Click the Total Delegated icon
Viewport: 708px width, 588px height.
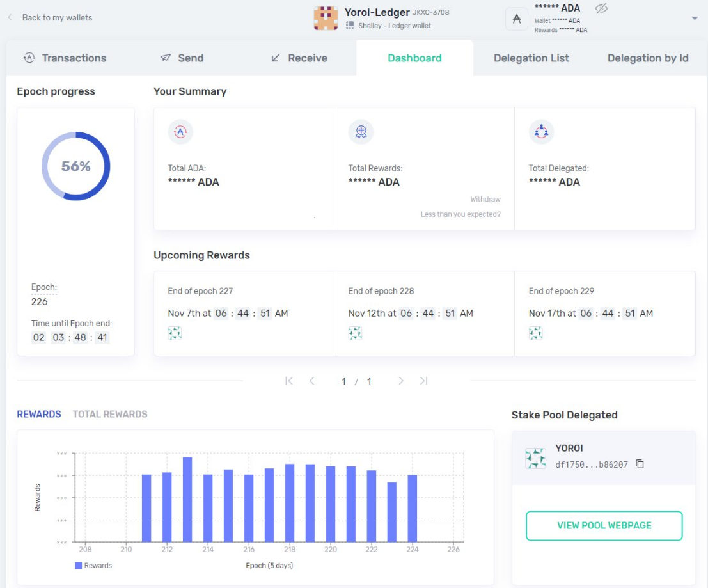541,132
